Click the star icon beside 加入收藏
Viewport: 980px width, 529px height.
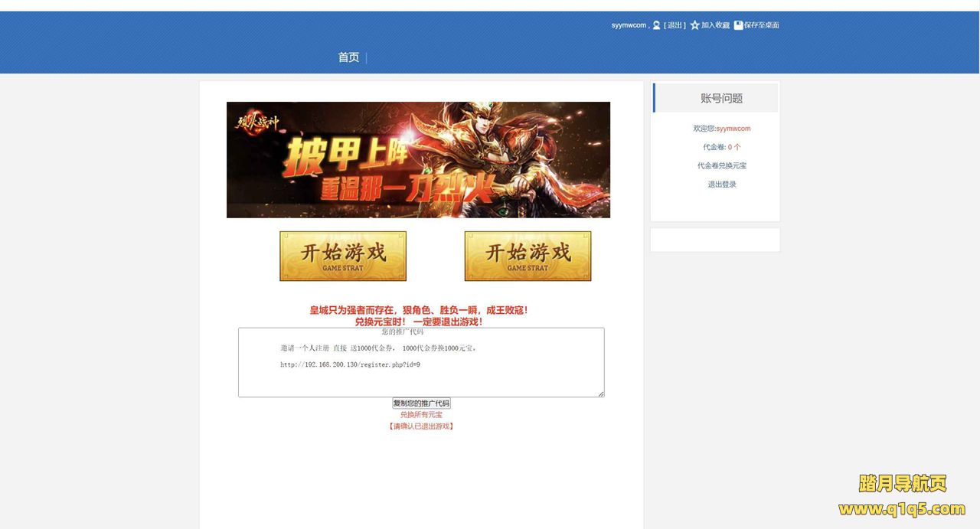(694, 25)
